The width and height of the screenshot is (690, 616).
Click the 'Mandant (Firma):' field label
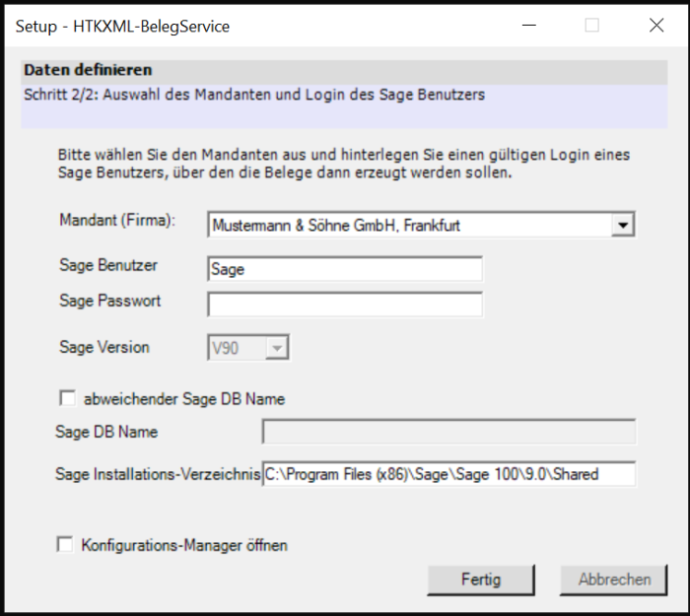click(x=117, y=220)
